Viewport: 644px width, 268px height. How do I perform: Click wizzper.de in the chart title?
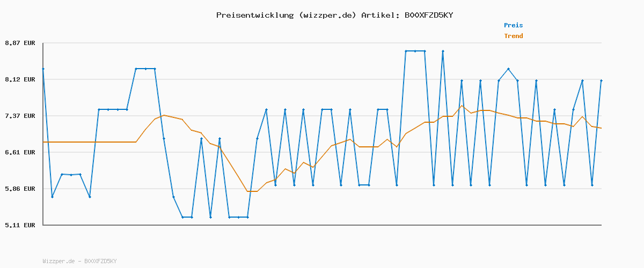[327, 15]
